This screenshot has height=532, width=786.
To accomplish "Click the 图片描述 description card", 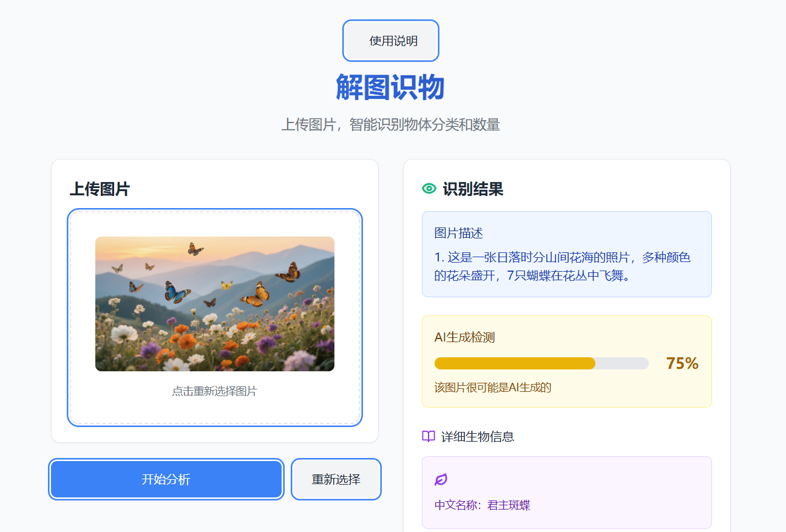I will (566, 254).
